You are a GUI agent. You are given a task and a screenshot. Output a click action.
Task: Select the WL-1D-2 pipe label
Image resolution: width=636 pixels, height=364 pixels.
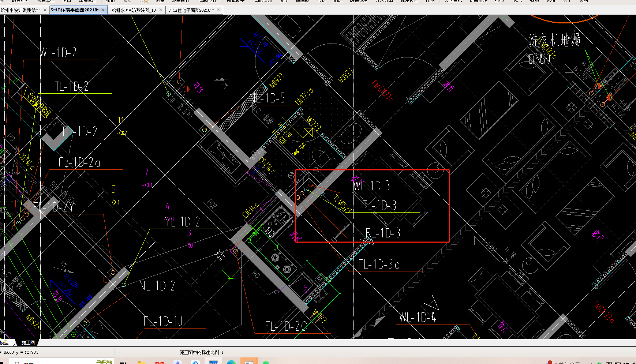click(58, 53)
